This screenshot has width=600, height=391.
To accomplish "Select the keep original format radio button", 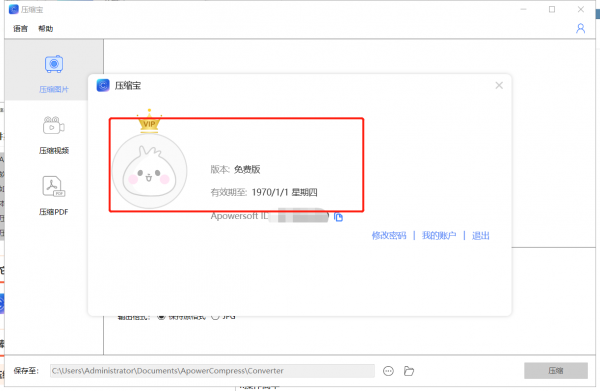I will coord(161,317).
